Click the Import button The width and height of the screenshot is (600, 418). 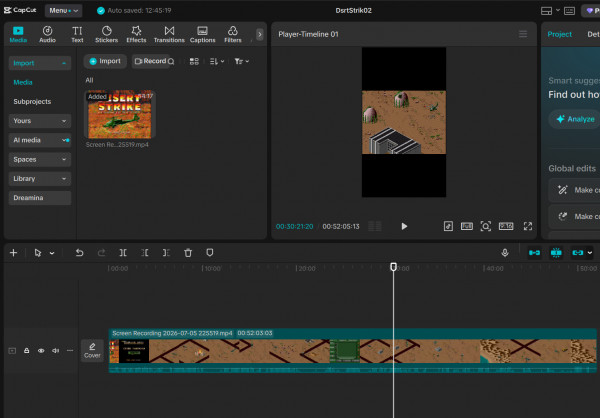[105, 61]
